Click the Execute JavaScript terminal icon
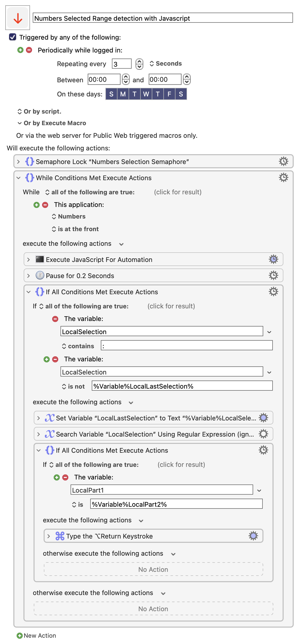The height and width of the screenshot is (644, 299). coord(40,259)
